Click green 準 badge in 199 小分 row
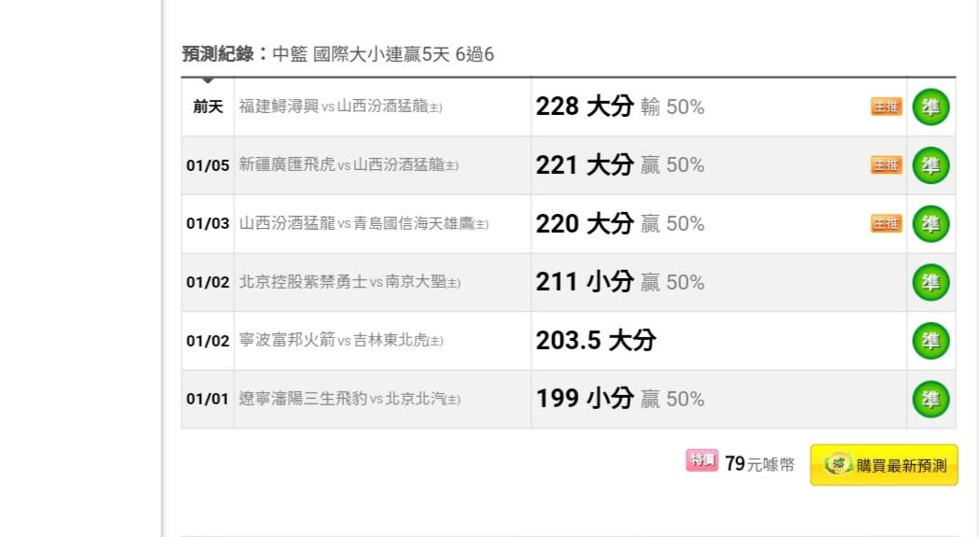 tap(930, 399)
